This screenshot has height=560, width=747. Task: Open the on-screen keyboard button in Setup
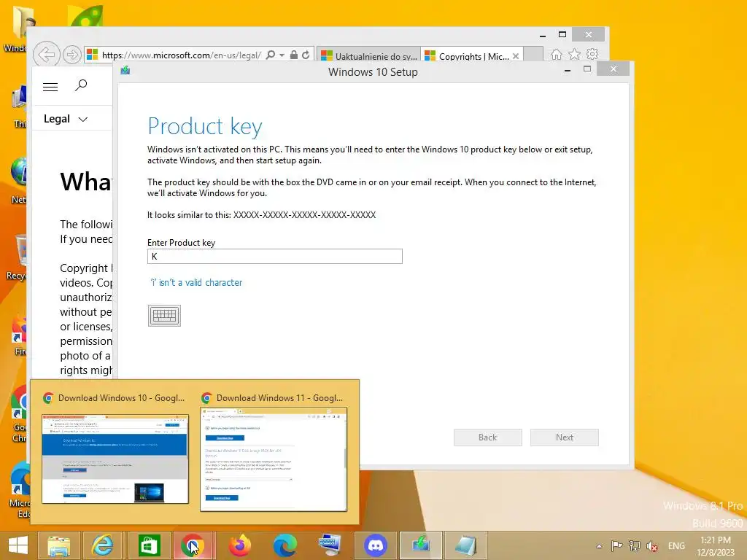(164, 315)
